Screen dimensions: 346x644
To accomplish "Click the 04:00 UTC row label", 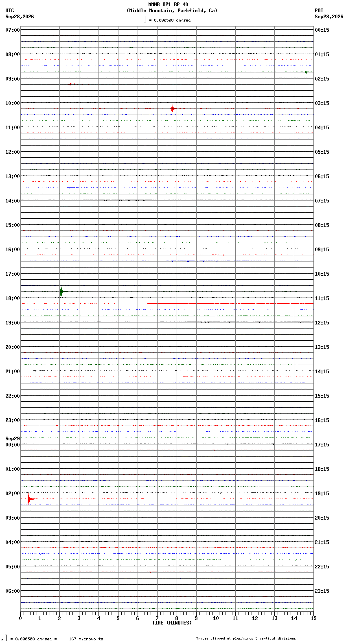I will pos(12,542).
